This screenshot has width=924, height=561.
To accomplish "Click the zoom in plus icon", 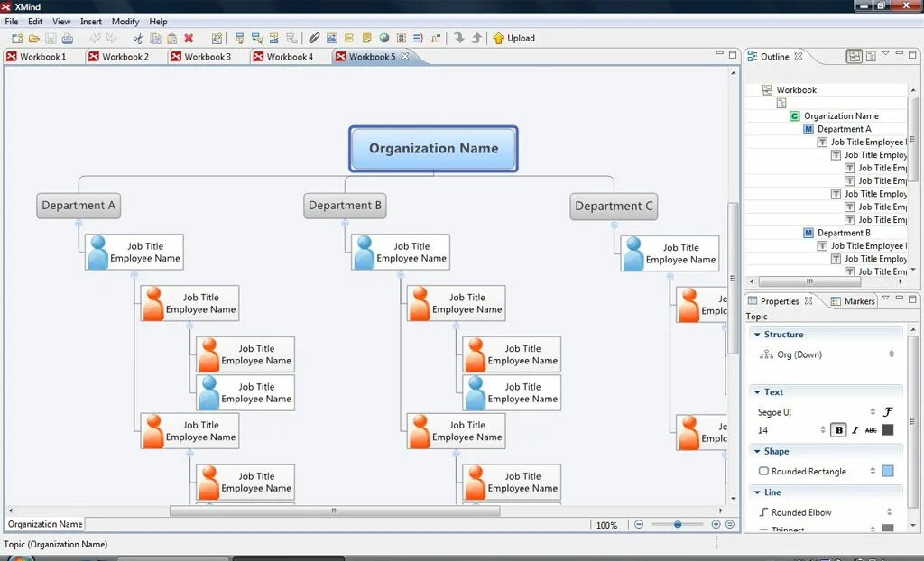I will (x=716, y=524).
